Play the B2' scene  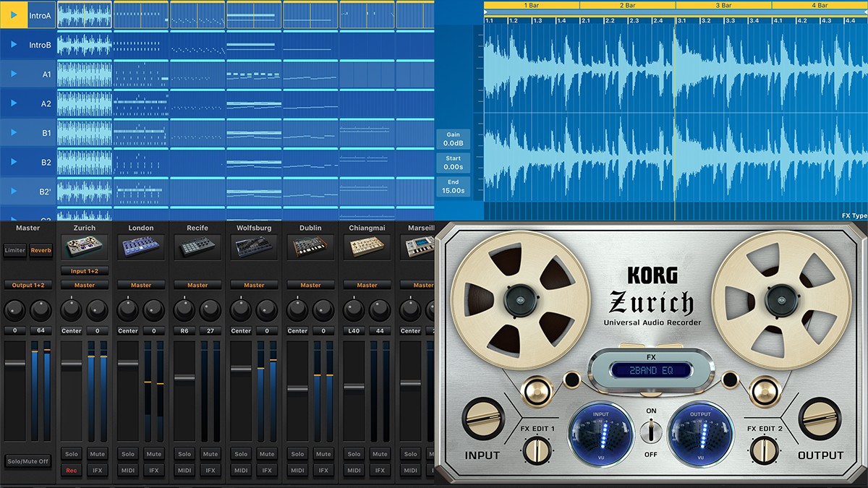14,192
